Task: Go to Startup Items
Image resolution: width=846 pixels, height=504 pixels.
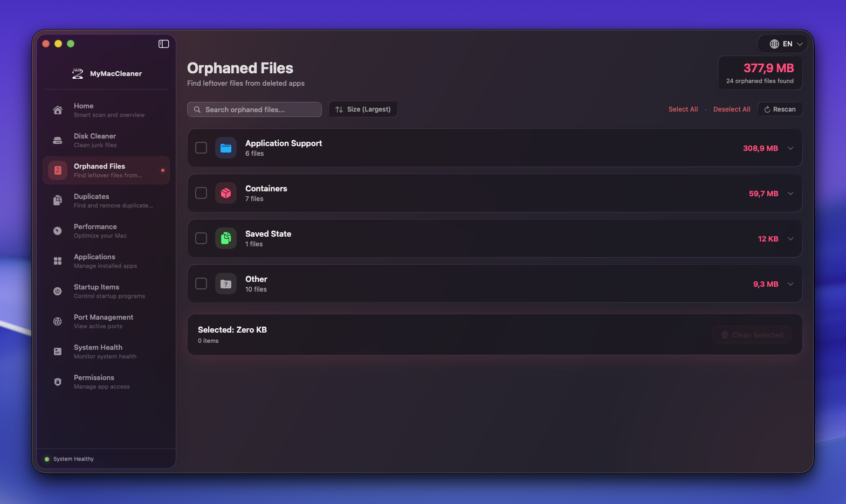Action: coord(106,291)
